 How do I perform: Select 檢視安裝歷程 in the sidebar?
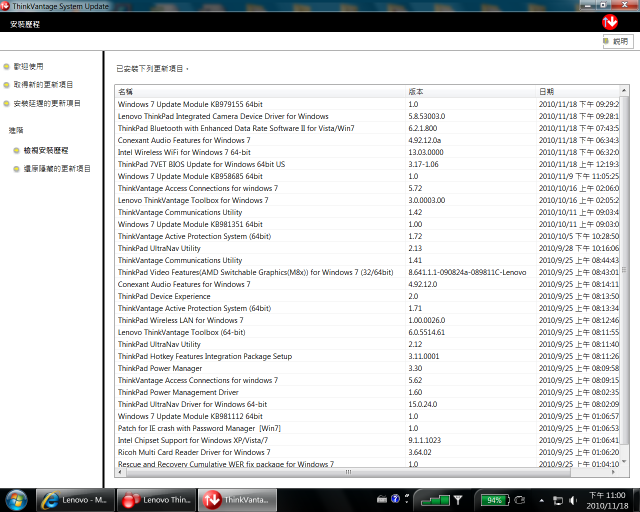[46, 150]
